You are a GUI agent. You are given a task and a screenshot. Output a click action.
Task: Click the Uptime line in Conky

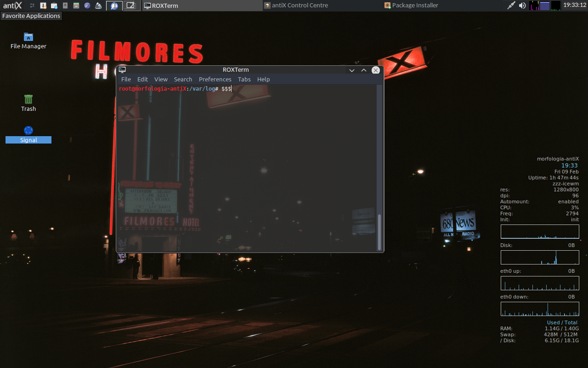[553, 178]
